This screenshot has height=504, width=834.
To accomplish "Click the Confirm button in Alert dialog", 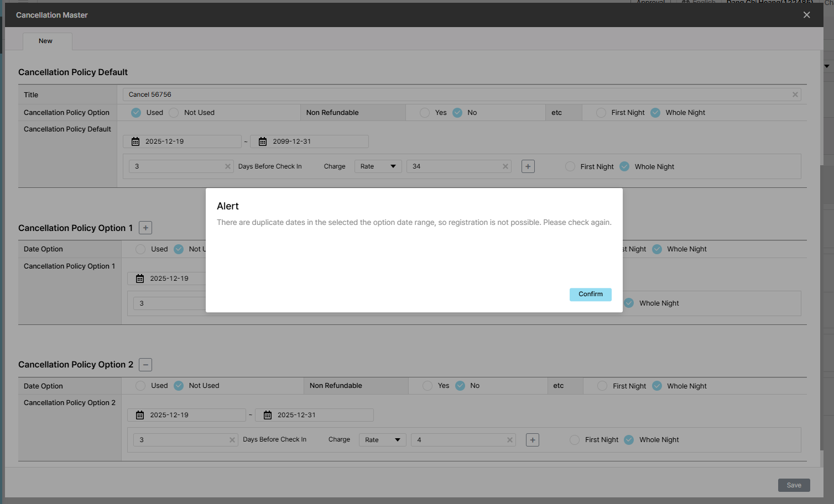I will 590,295.
